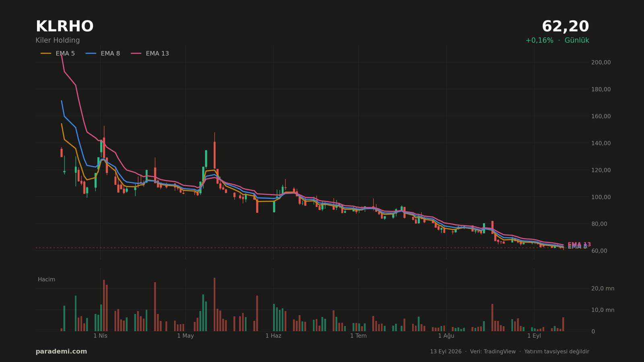The image size is (644, 362).
Task: Click the blue EMA 8 legend line
Action: tap(91, 53)
